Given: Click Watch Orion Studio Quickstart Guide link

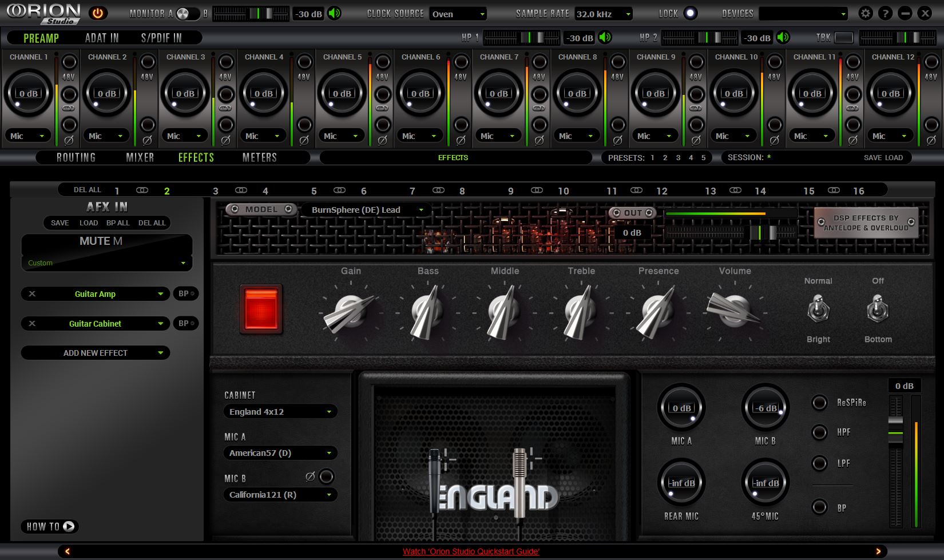Looking at the screenshot, I should pyautogui.click(x=471, y=551).
